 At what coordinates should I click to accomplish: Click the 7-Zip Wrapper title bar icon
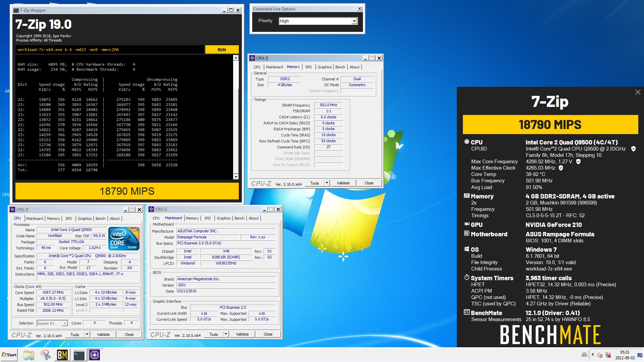16,10
